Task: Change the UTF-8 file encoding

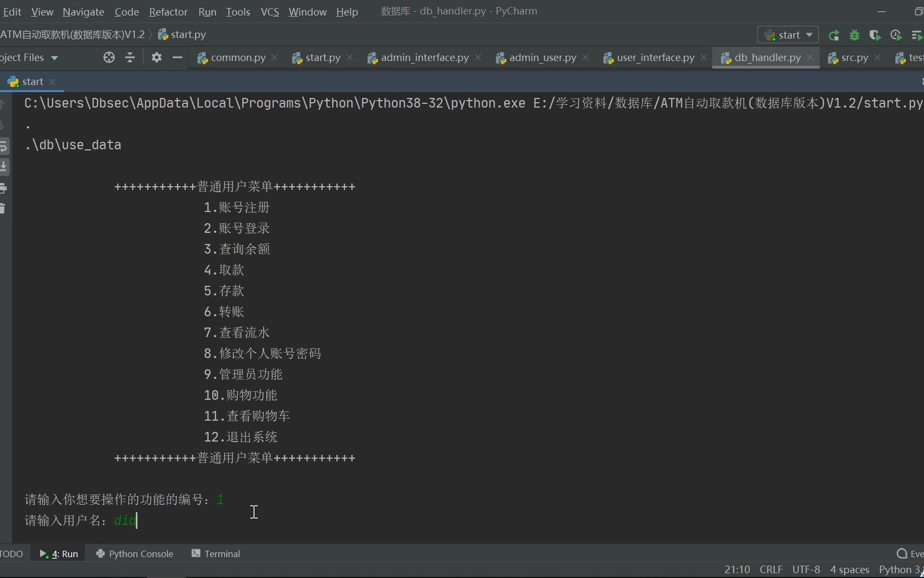Action: [x=806, y=569]
